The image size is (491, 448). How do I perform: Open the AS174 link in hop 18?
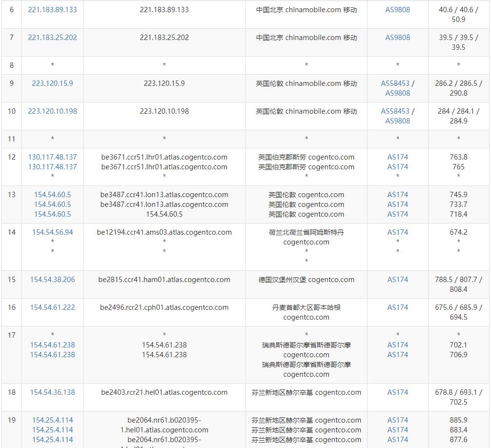[x=397, y=392]
